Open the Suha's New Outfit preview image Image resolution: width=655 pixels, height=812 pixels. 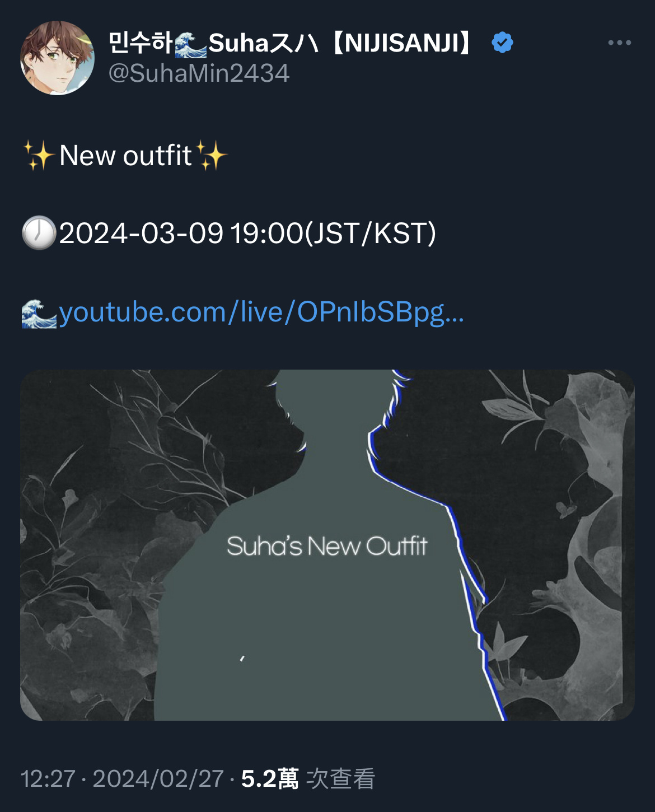pos(327,545)
